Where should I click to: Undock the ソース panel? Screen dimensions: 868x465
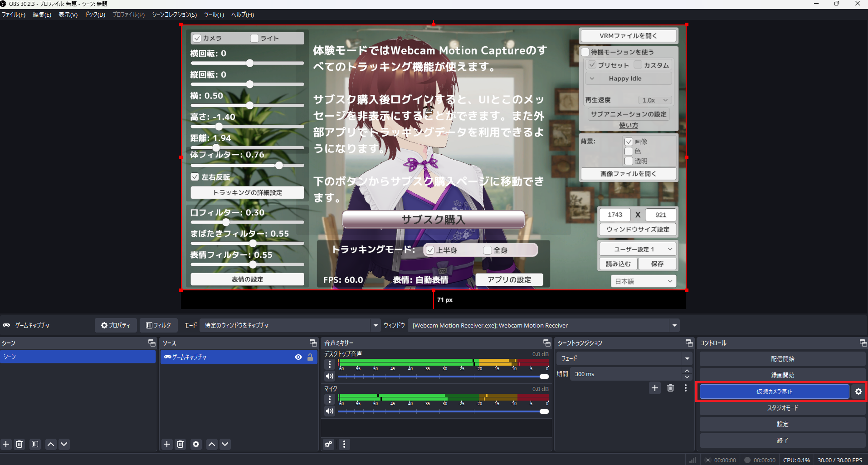click(313, 343)
